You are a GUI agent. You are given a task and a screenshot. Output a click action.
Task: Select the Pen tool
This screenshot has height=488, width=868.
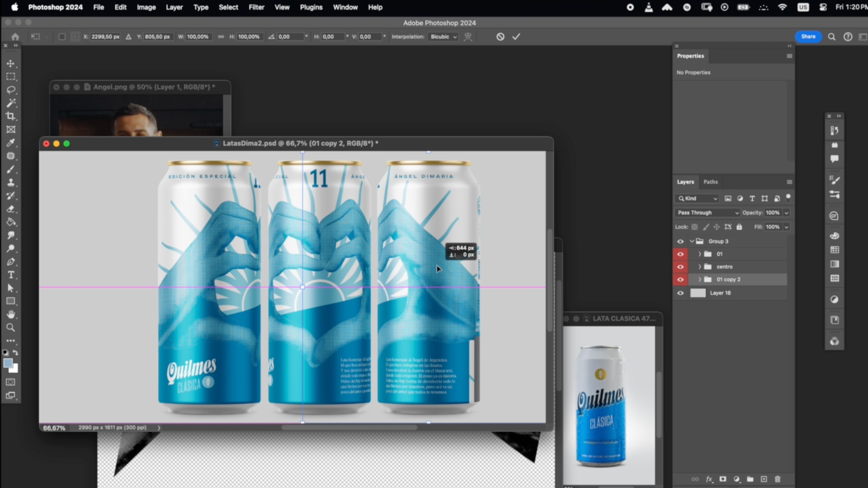coord(11,262)
